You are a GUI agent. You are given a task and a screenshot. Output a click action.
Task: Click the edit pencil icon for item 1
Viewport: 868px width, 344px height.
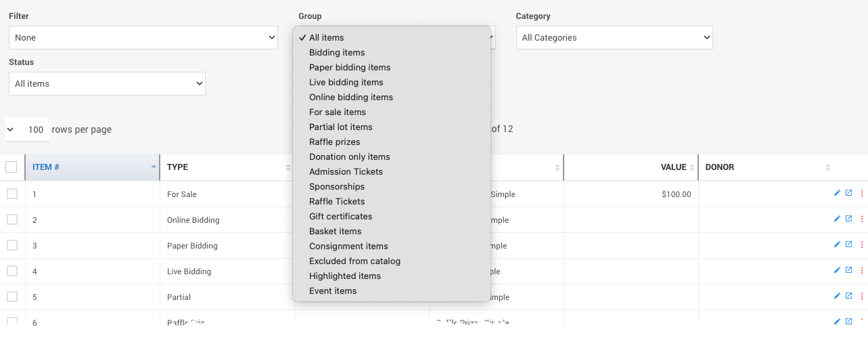point(837,193)
